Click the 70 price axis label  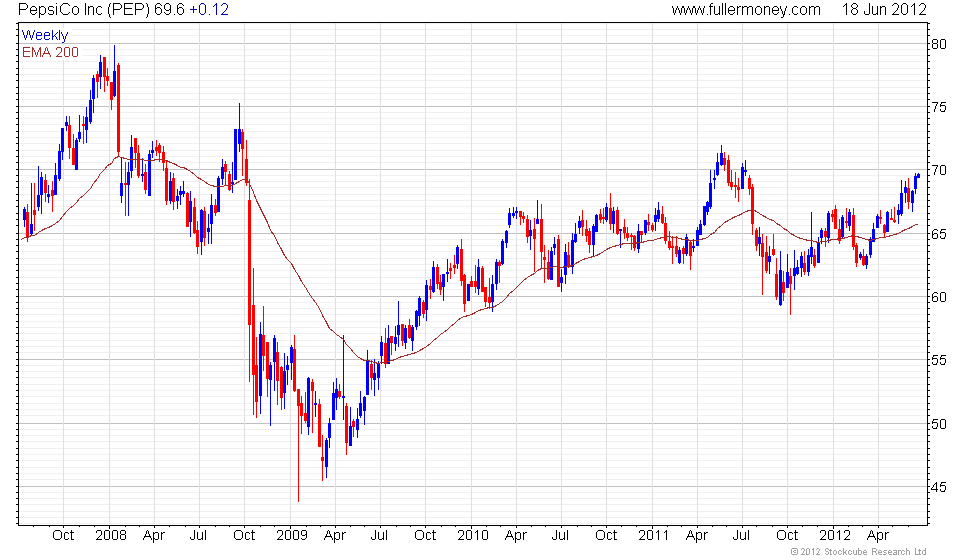939,170
